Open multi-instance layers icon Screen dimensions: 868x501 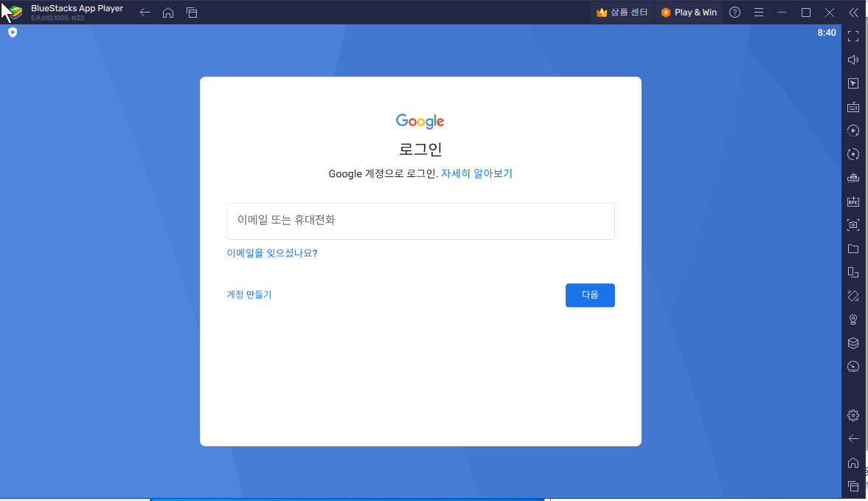tap(853, 343)
